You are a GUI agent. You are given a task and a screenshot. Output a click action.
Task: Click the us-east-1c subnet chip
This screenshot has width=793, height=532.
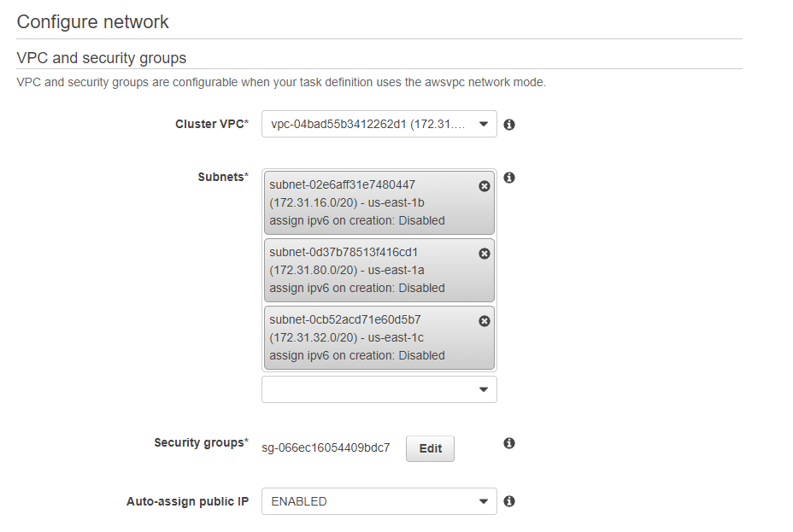(x=379, y=337)
